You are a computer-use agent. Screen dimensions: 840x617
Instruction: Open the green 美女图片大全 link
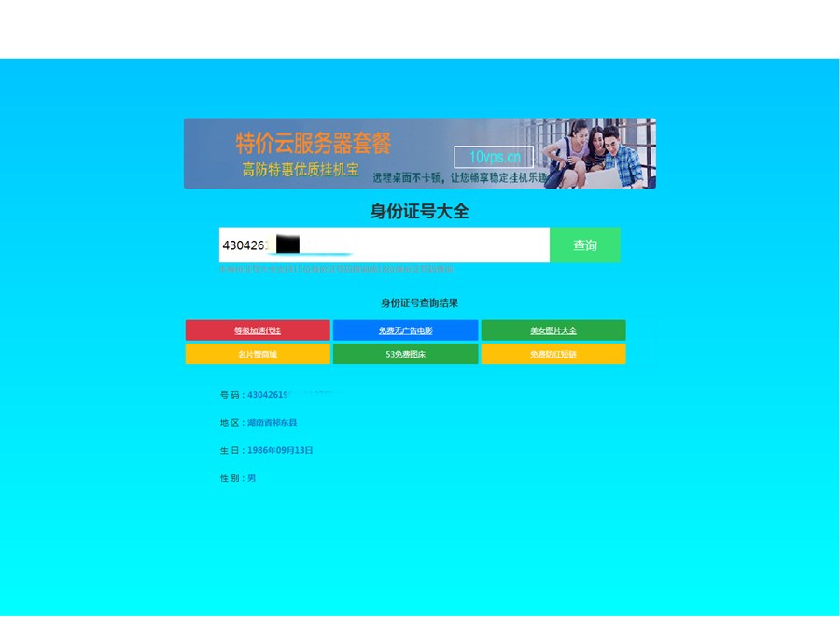pos(553,330)
